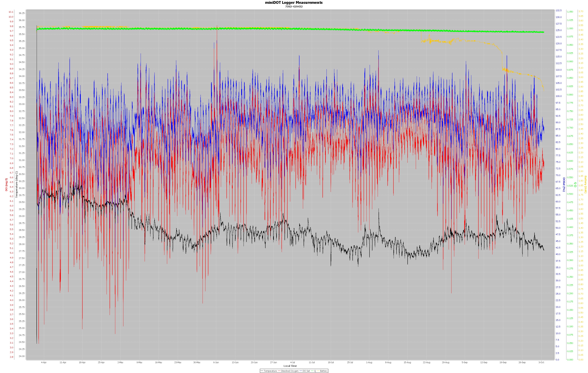Click the Battery (Volt) axis label

pos(585,184)
